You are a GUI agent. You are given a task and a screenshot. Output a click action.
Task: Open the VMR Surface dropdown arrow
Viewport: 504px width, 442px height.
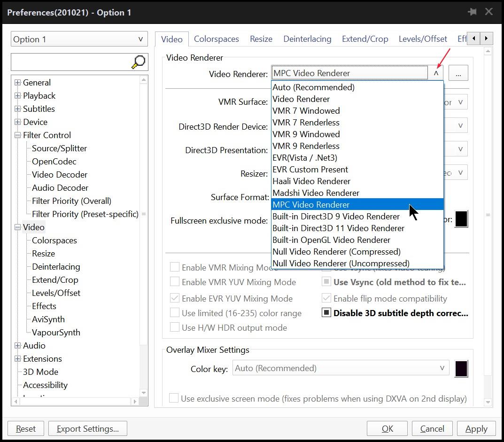pos(461,102)
